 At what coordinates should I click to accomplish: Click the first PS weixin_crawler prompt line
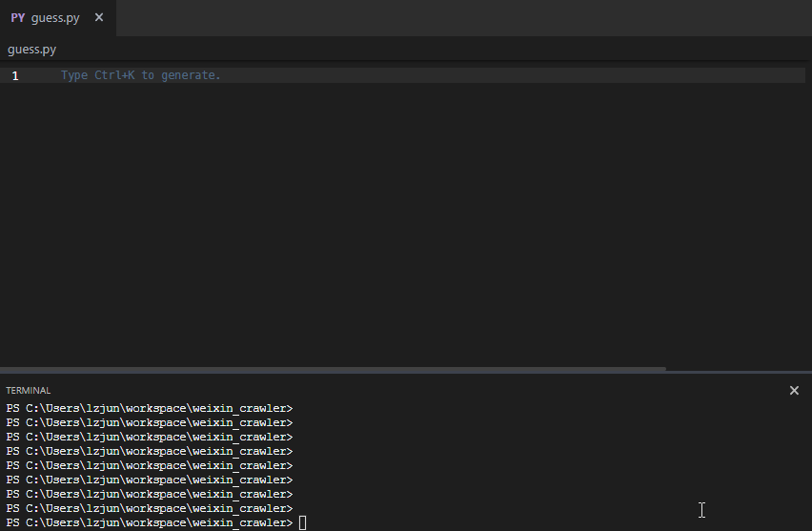(149, 408)
